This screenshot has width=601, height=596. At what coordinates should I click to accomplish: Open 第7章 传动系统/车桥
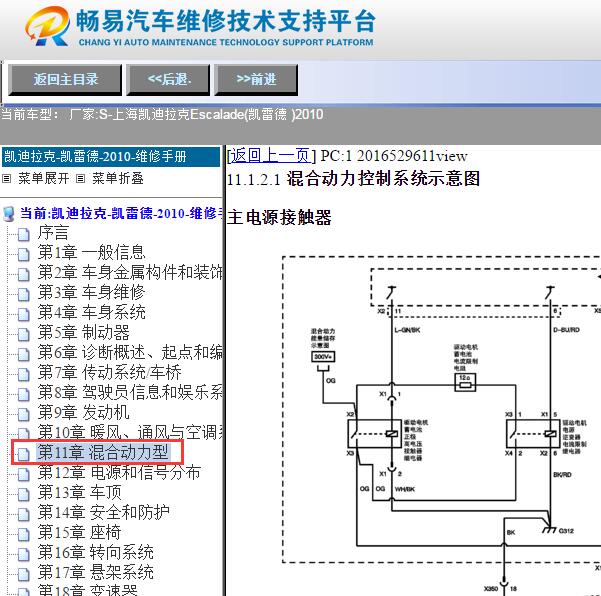[x=110, y=372]
